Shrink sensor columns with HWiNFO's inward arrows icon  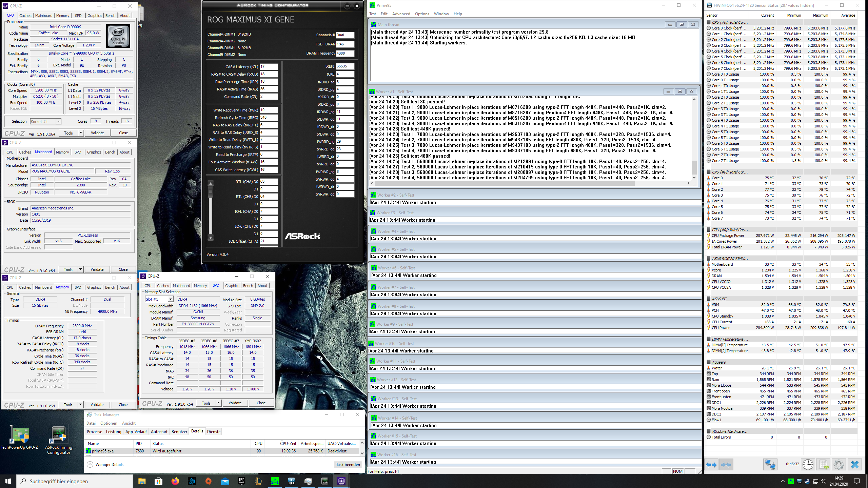click(726, 464)
